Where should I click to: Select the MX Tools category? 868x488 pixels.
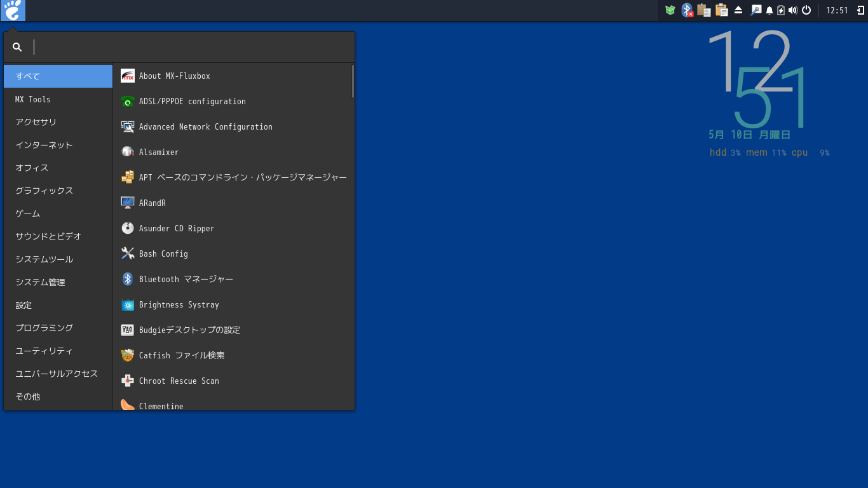(58, 99)
